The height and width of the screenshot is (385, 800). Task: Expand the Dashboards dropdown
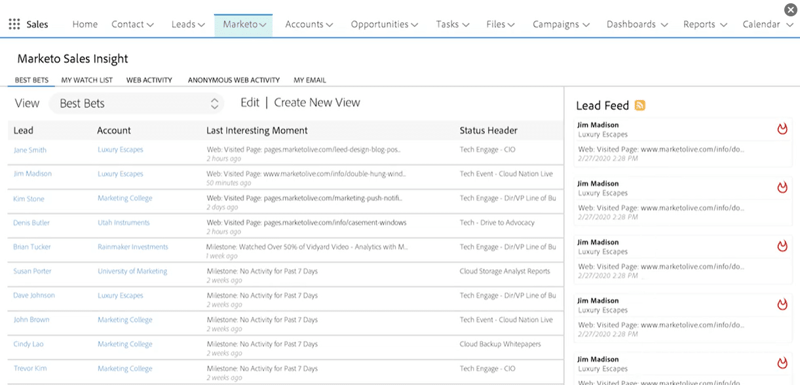(x=664, y=24)
